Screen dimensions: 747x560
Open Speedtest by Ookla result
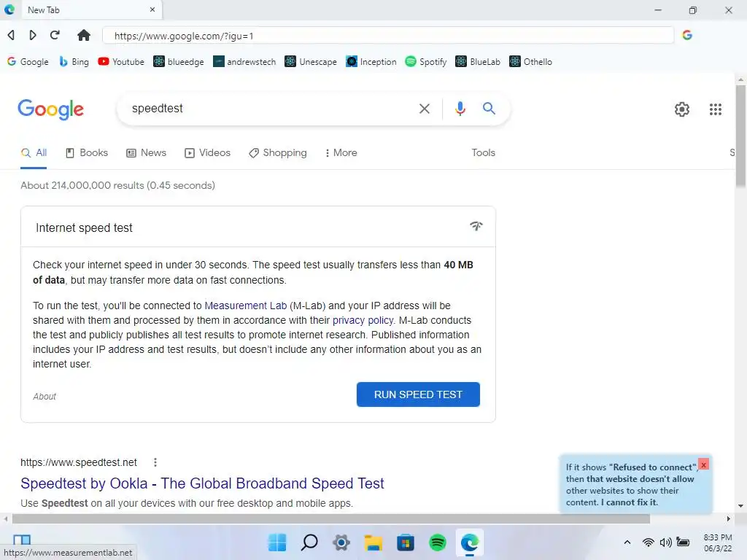202,483
